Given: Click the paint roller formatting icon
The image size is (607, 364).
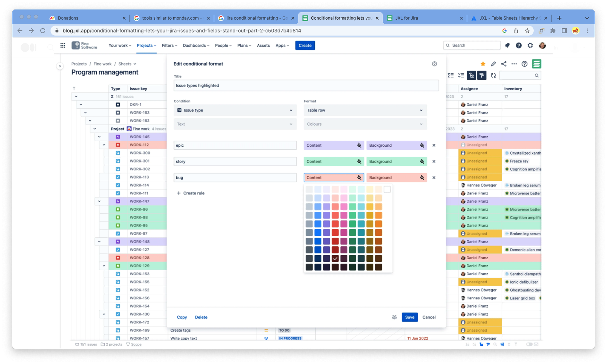Looking at the screenshot, I should tap(481, 75).
